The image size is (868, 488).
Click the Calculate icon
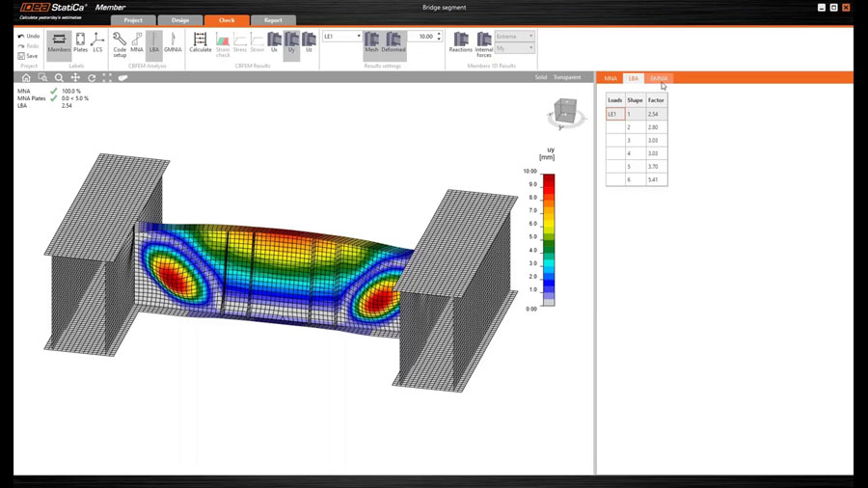tap(200, 42)
